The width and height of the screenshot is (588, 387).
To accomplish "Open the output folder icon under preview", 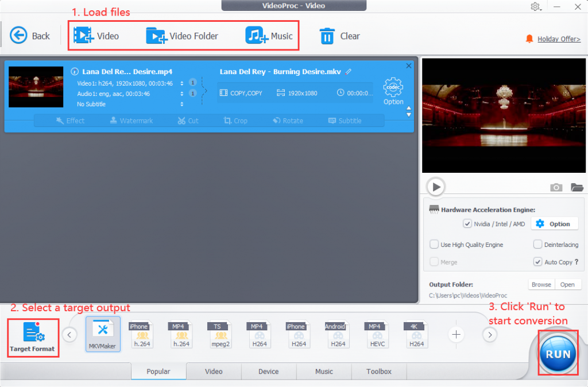I will (577, 187).
